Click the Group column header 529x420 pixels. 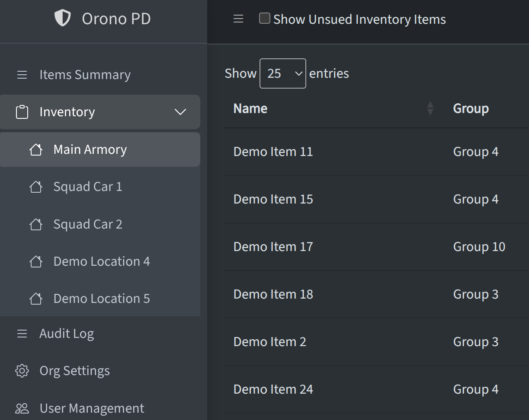click(x=471, y=108)
